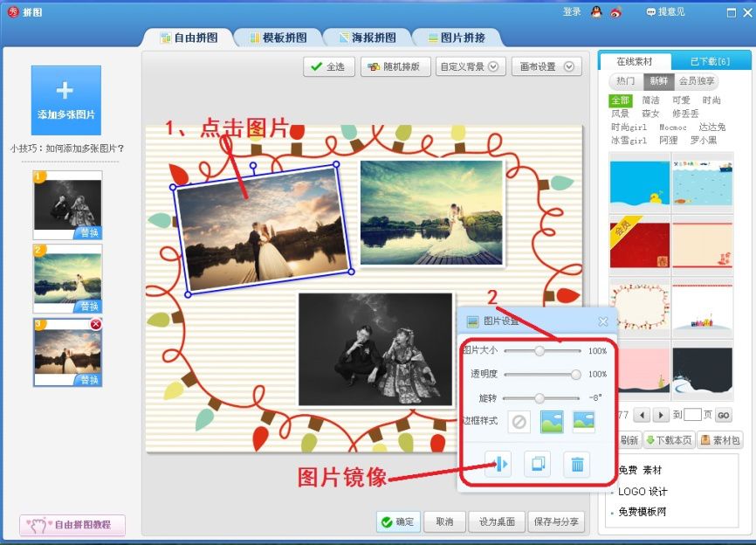Open 自由拼图教程 tutorial button
756x545 pixels.
72,525
